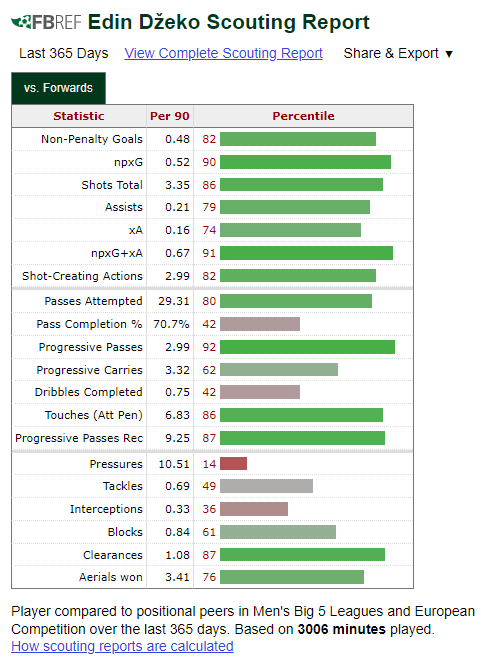The height and width of the screenshot is (668, 481).
Task: Open How scouting reports are calculated link
Action: coord(122,646)
